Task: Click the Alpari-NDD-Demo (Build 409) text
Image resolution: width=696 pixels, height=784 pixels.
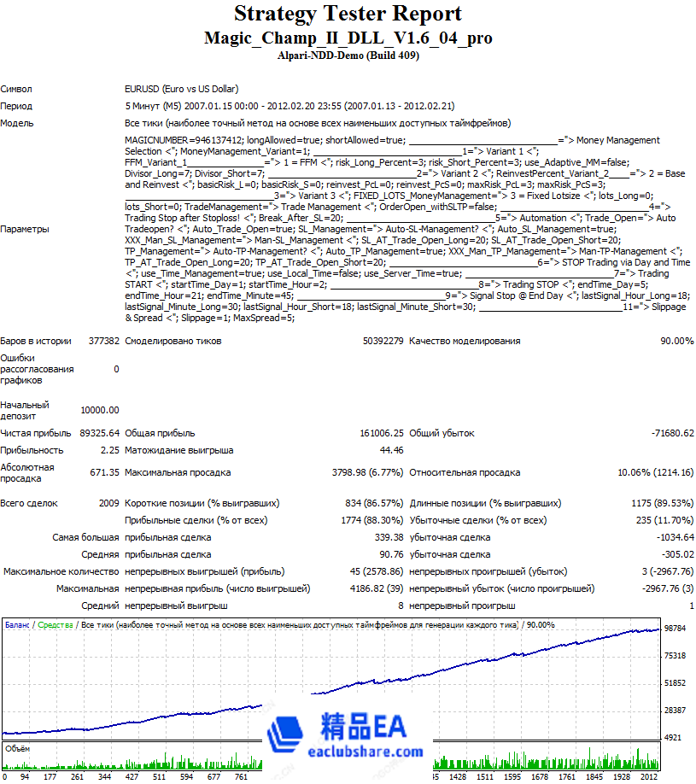Action: click(348, 56)
